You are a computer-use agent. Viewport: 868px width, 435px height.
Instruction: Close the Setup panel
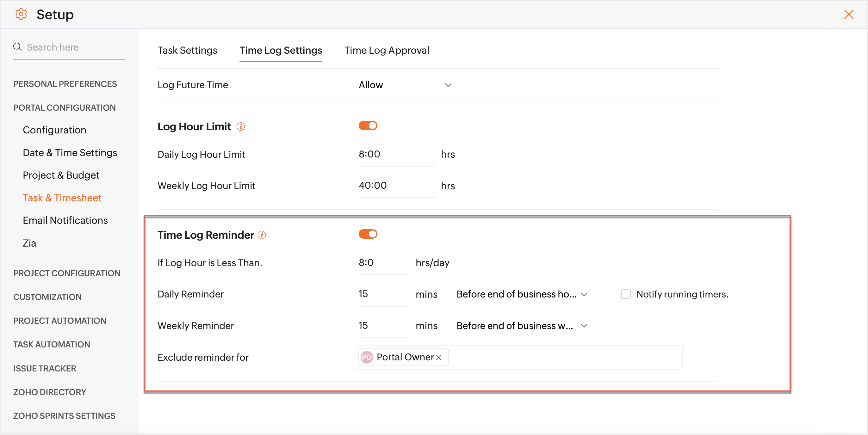848,15
